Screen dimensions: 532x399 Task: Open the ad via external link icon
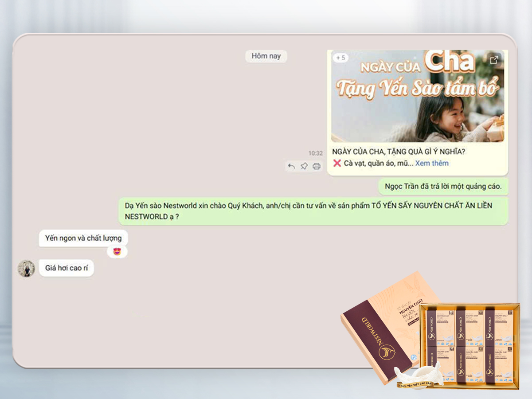[494, 60]
